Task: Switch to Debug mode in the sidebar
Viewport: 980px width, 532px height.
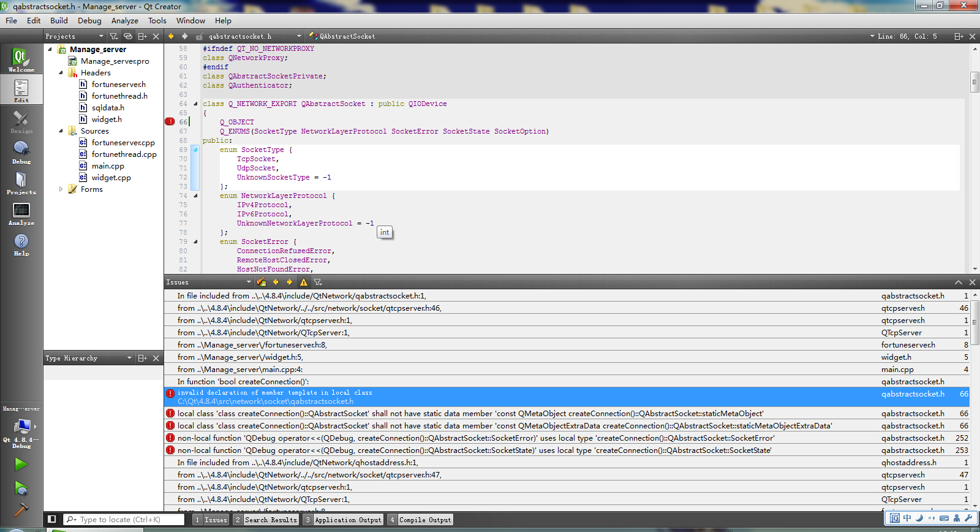Action: tap(21, 151)
